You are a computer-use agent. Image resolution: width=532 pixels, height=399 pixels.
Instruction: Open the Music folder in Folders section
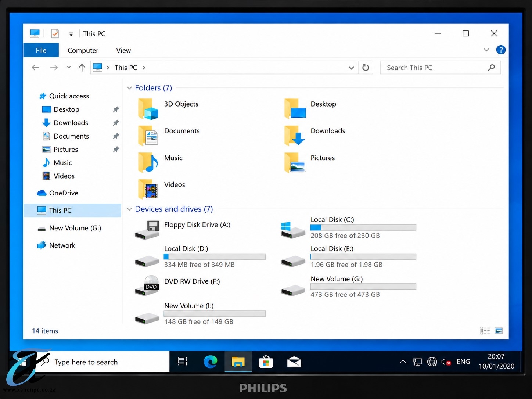tap(148, 163)
